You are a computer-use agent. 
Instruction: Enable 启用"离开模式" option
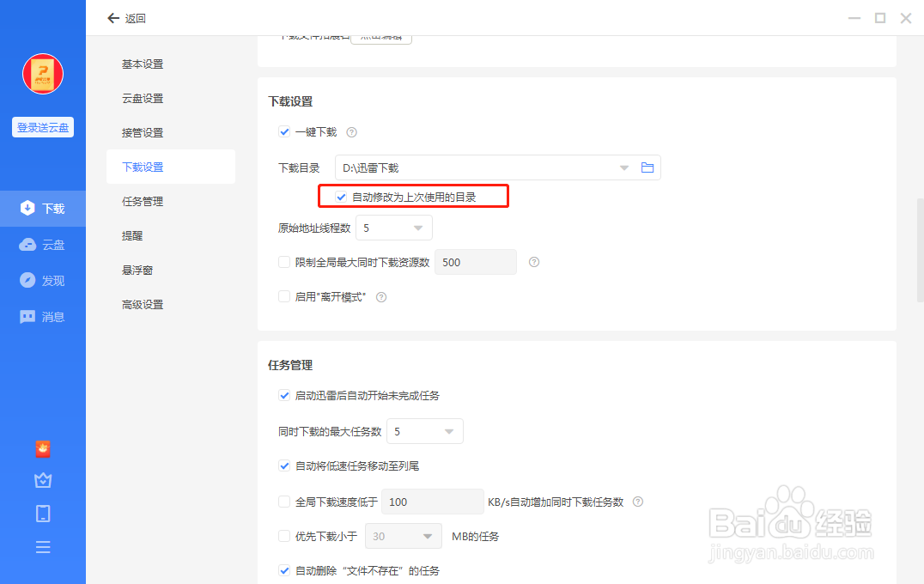[x=283, y=296]
